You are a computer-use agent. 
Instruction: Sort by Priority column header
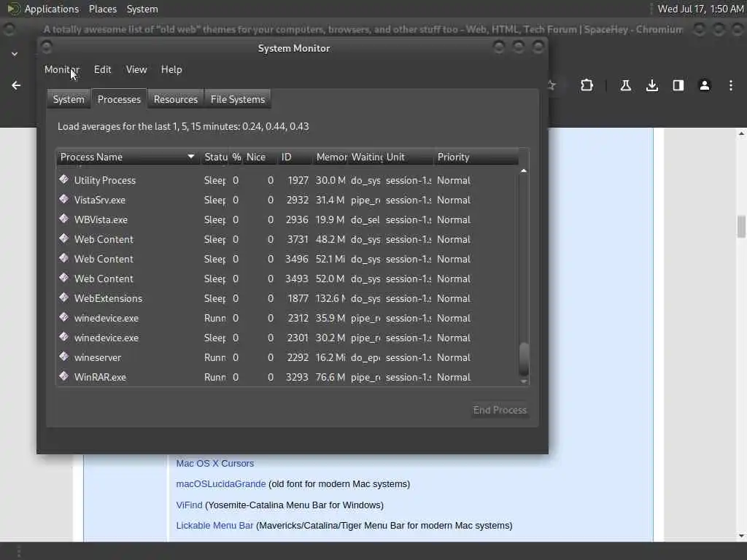[x=476, y=157]
